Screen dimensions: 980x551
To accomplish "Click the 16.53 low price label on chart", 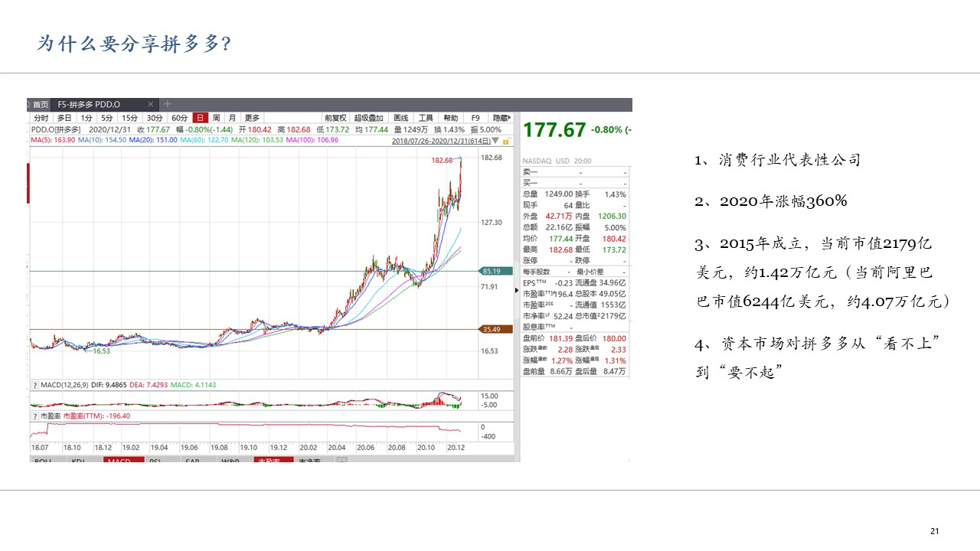I will click(x=103, y=350).
